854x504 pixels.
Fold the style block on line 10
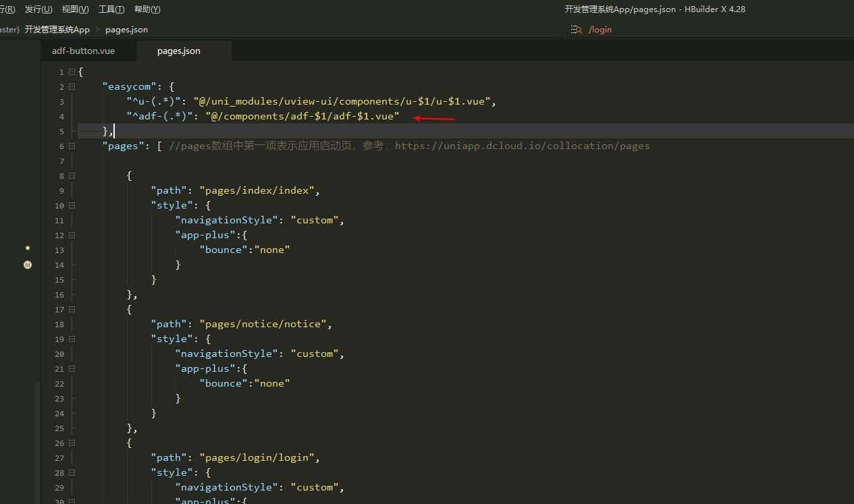tap(72, 206)
